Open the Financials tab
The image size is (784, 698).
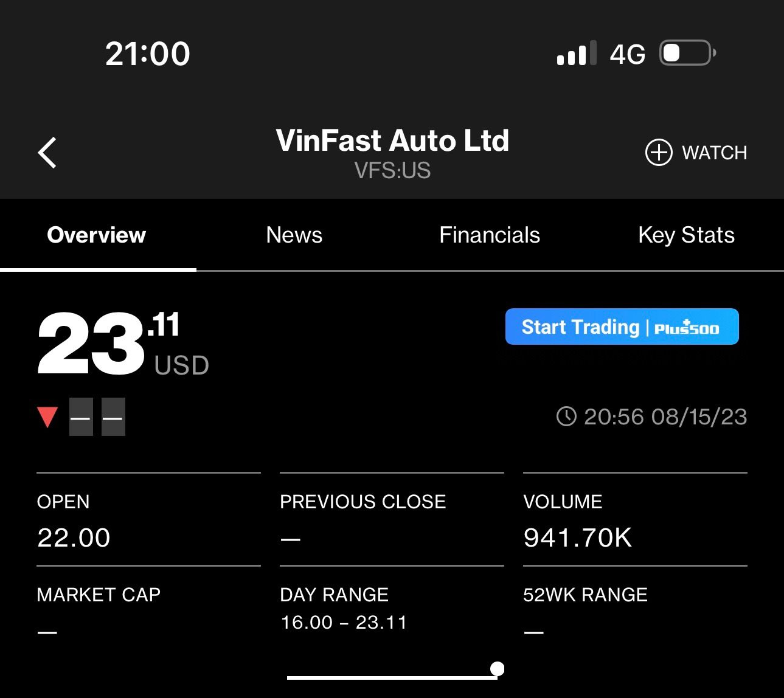490,235
